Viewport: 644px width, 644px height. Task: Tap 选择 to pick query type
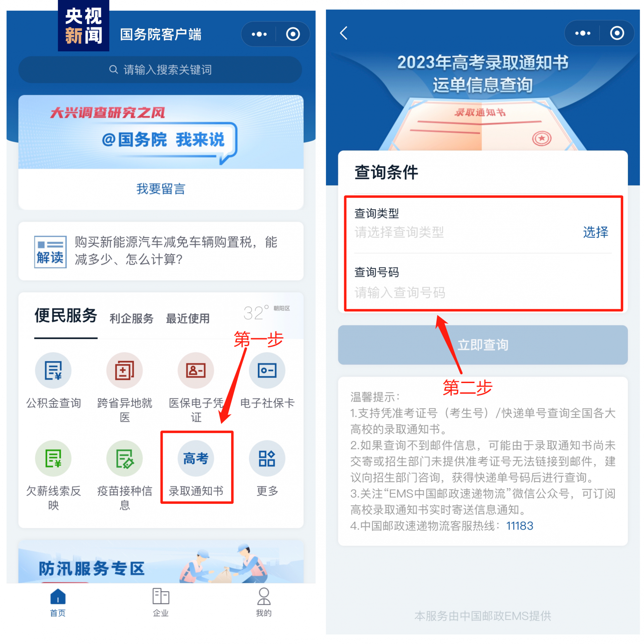click(595, 232)
